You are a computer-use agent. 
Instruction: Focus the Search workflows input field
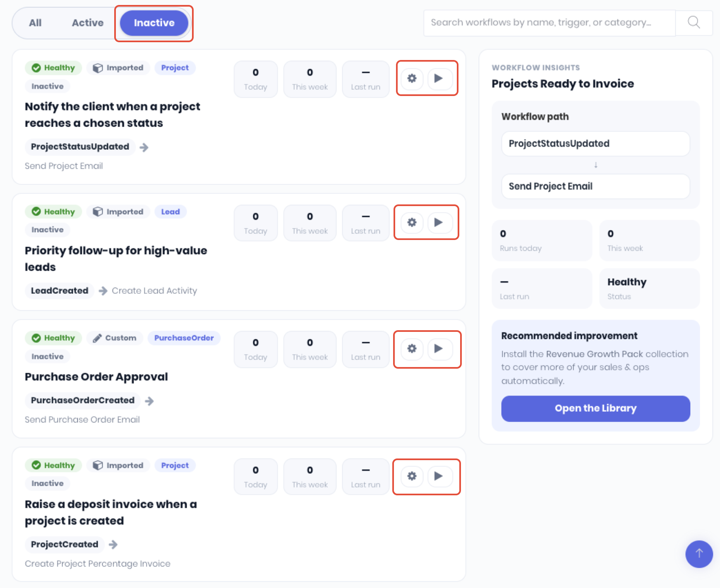(550, 22)
